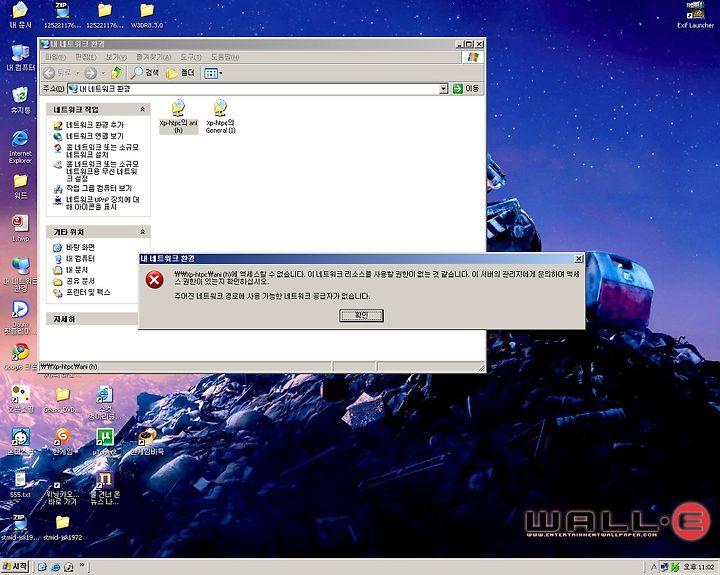The height and width of the screenshot is (575, 720).
Task: Click the 휴지통 recycle bin icon
Action: pyautogui.click(x=20, y=100)
